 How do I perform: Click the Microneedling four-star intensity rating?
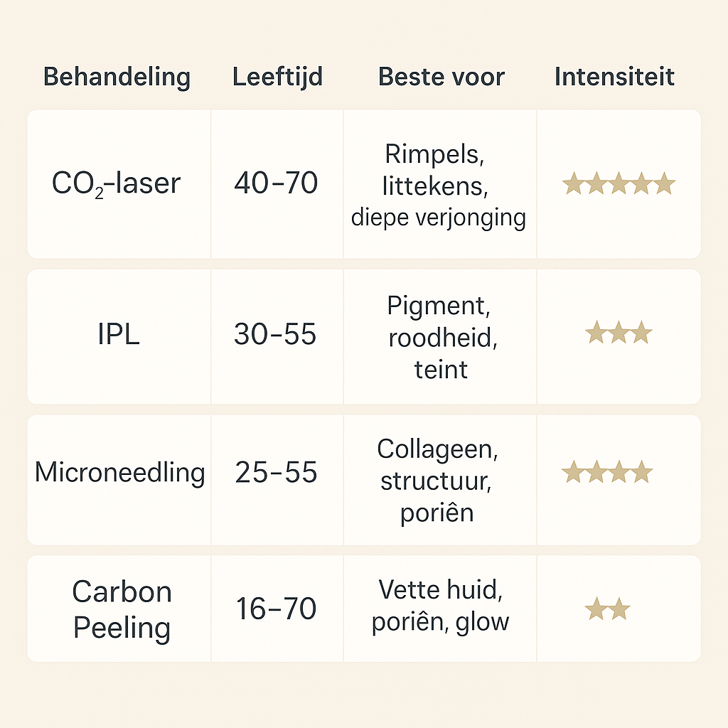click(607, 472)
